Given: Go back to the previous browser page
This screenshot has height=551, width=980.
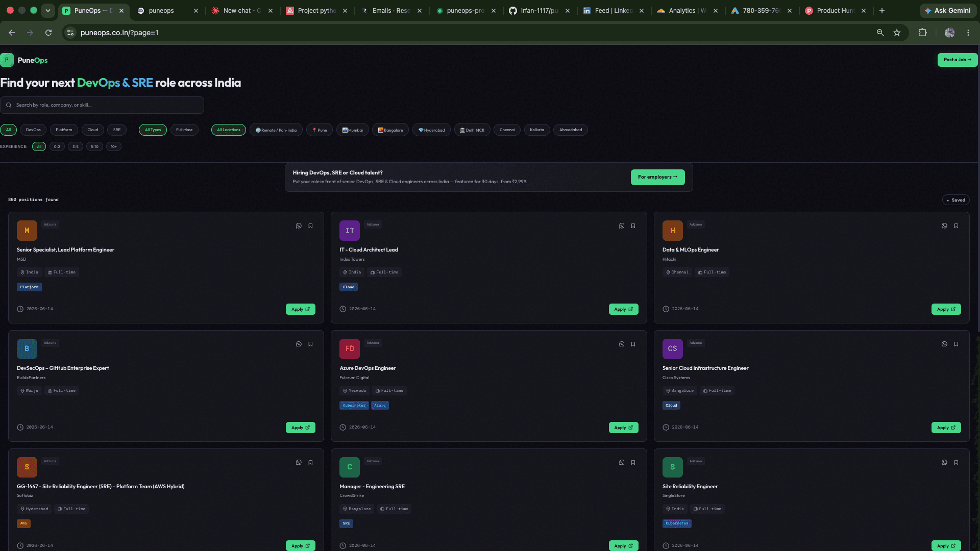Looking at the screenshot, I should tap(12, 33).
